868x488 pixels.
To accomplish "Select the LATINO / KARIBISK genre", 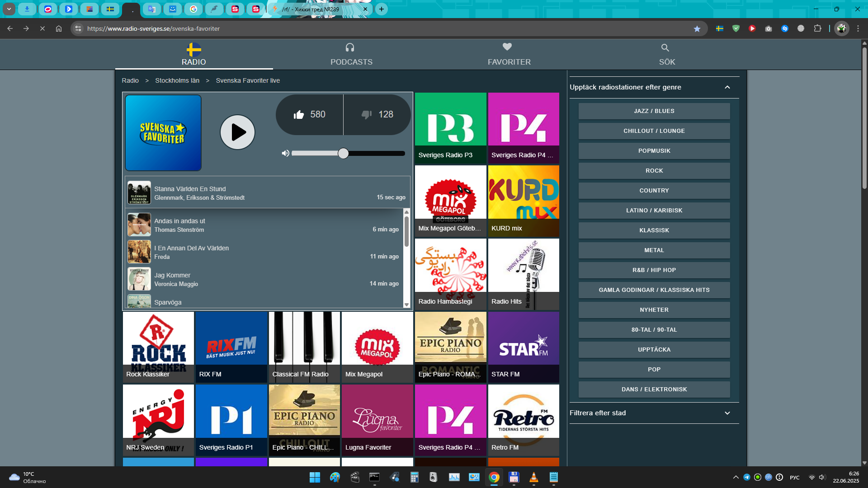I will point(654,211).
